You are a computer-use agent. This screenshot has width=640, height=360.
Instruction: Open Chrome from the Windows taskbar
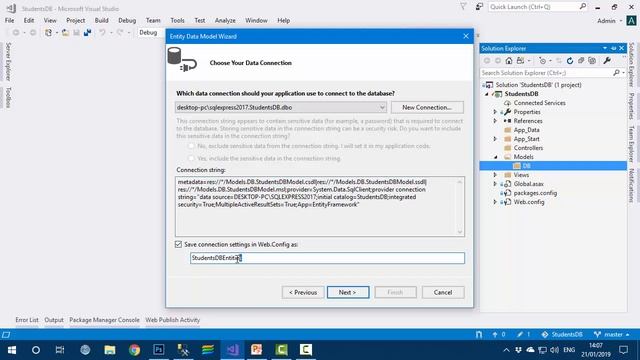(134, 350)
